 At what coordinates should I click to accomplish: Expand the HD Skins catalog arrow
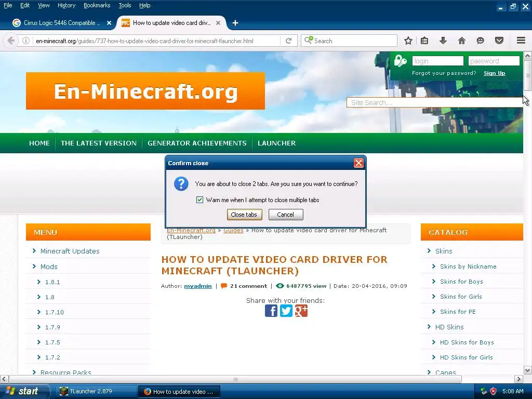(x=429, y=327)
